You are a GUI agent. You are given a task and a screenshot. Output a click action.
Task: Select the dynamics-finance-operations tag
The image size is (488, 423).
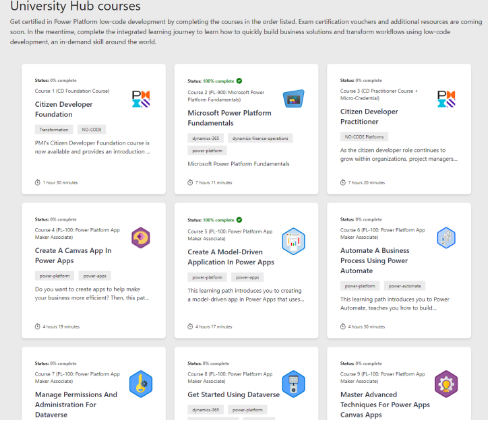click(x=260, y=138)
